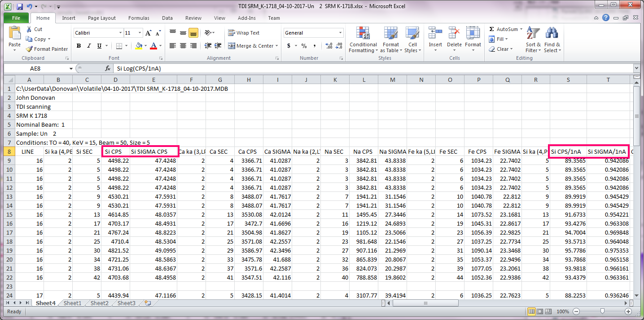Image resolution: width=644 pixels, height=320 pixels.
Task: Open the Formulas ribbon tab
Action: (139, 18)
